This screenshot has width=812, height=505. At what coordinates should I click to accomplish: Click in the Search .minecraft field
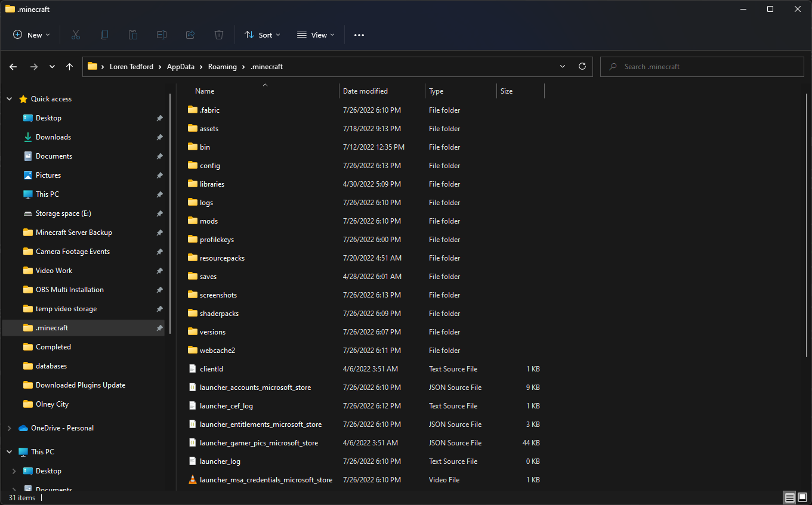[702, 67]
